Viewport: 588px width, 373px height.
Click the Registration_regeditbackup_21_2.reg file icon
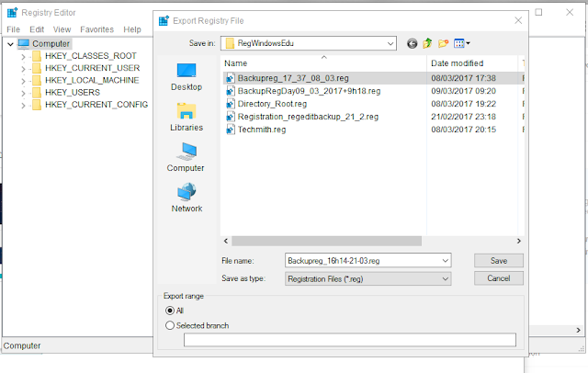pyautogui.click(x=231, y=117)
